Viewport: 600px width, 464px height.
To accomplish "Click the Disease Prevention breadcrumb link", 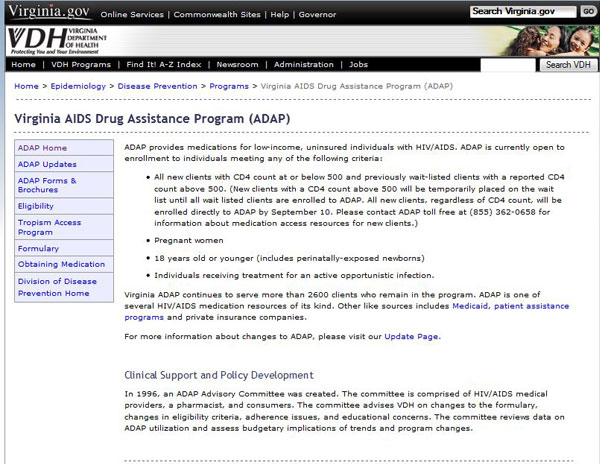I will (157, 86).
